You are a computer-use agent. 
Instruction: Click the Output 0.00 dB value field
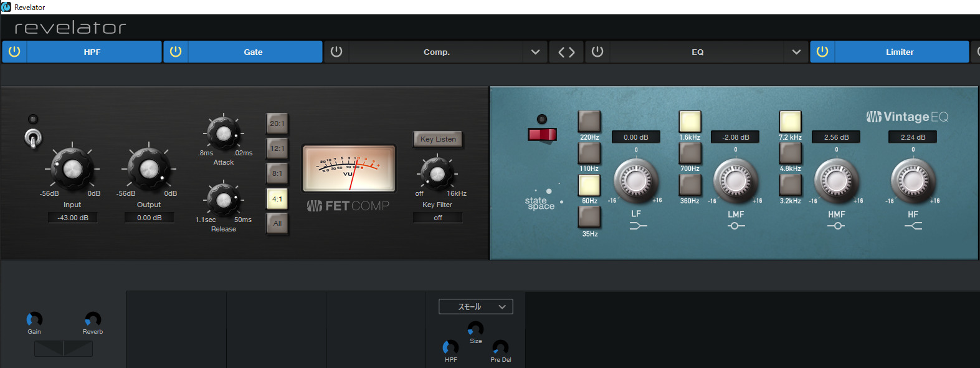(x=149, y=218)
